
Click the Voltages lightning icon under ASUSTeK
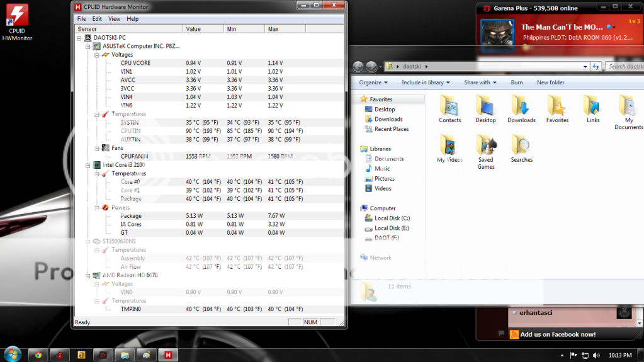coord(106,55)
